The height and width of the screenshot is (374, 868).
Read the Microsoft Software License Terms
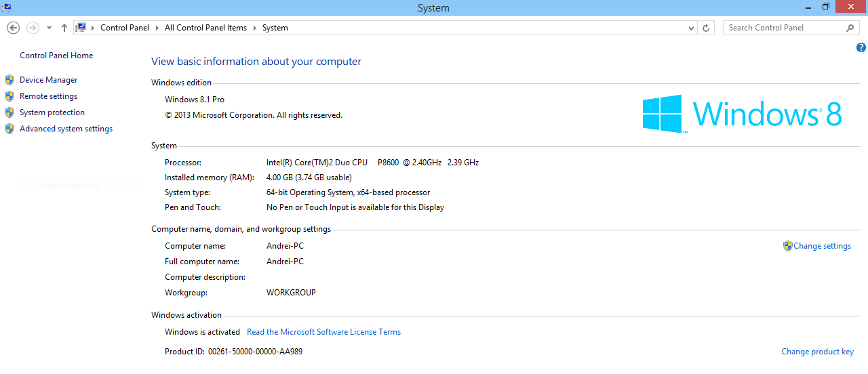point(323,332)
